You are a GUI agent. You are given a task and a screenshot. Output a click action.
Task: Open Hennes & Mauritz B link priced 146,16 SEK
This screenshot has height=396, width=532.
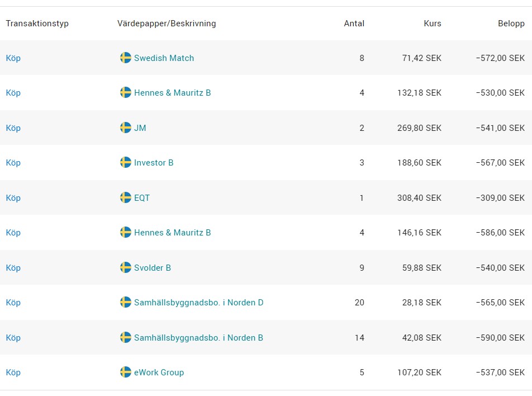[172, 233]
